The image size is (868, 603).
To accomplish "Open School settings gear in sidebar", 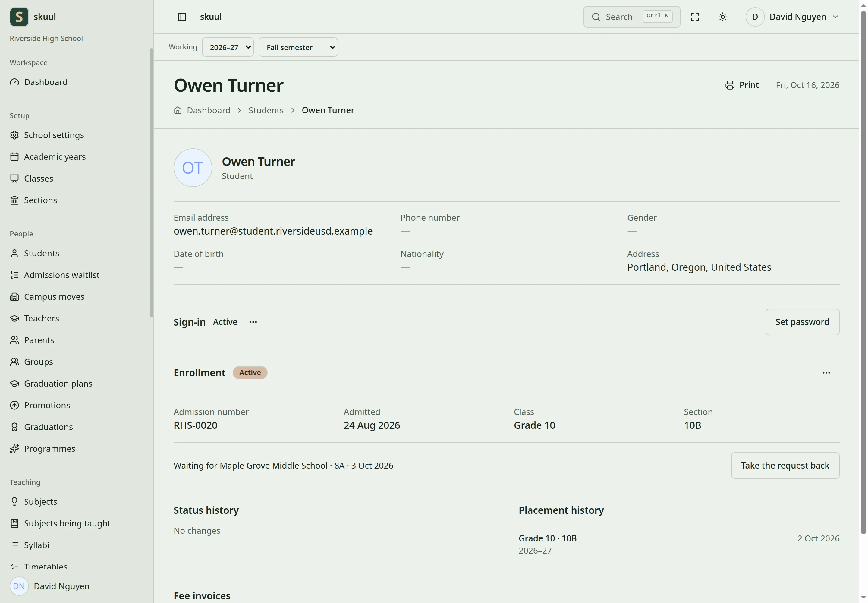I will 14,135.
